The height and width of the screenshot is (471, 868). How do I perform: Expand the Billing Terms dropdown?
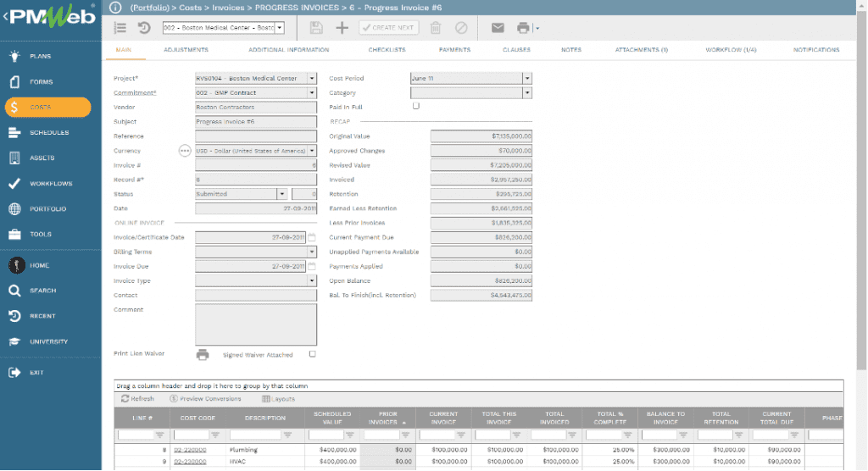click(x=312, y=252)
